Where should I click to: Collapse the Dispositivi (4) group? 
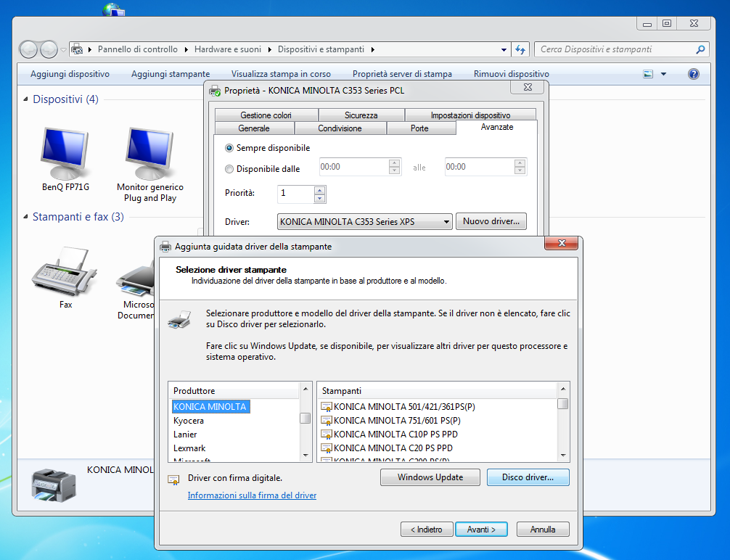26,99
